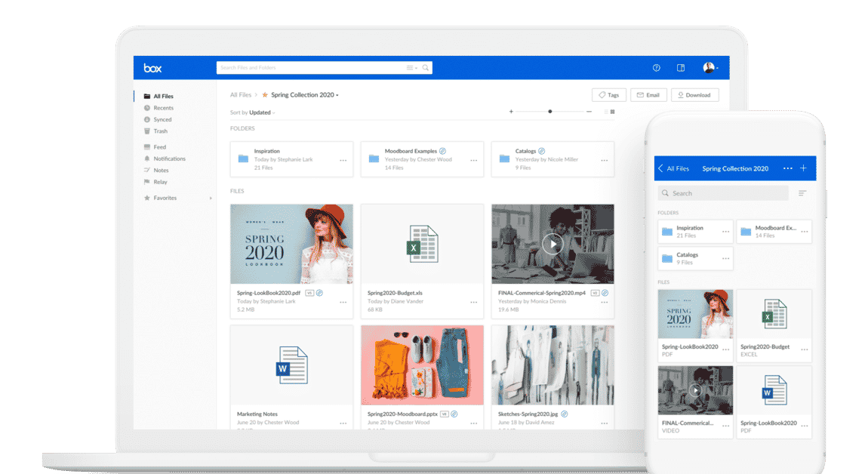The image size is (868, 474).
Task: Open the phone header more options menu
Action: tap(788, 168)
